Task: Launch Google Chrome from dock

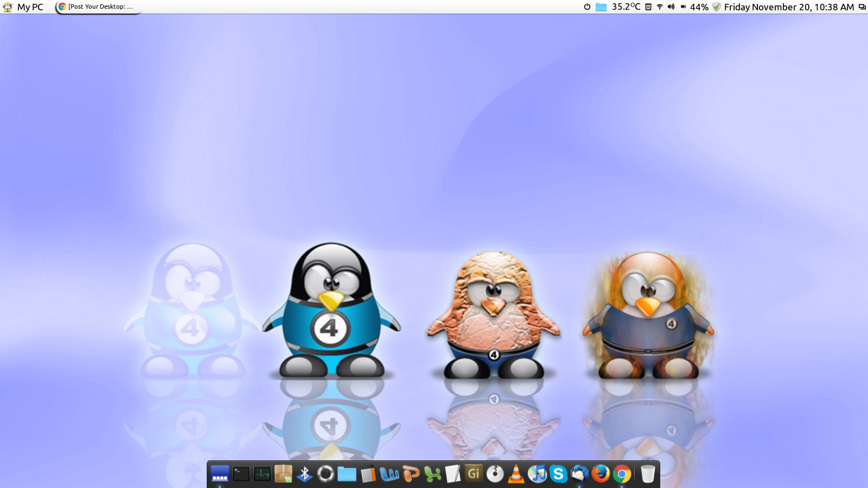Action: click(622, 474)
